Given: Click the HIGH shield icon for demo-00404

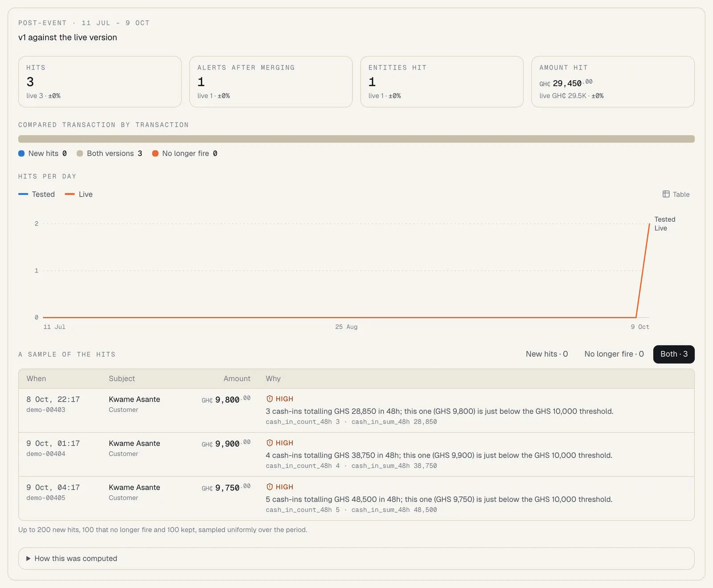Looking at the screenshot, I should click(270, 443).
